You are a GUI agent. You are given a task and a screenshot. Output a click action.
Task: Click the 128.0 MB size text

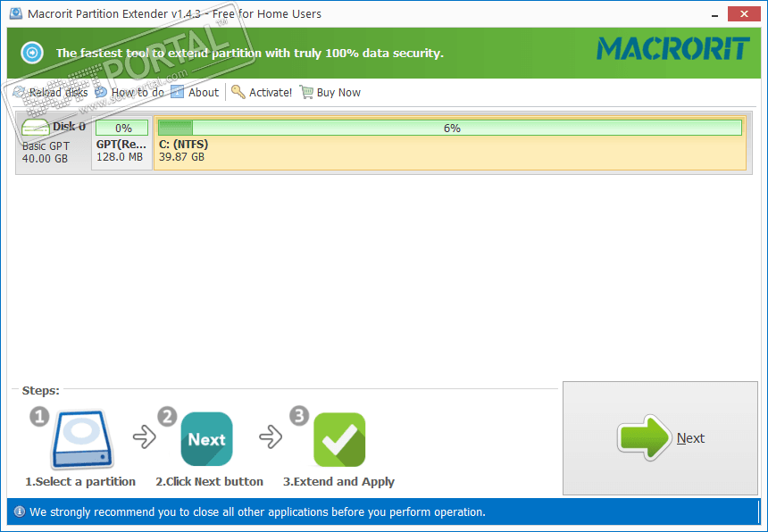120,157
